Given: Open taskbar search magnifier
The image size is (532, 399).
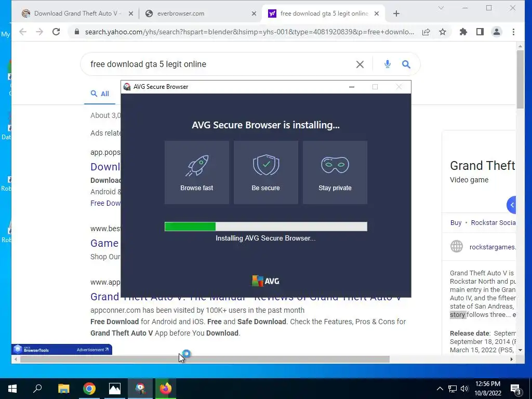Looking at the screenshot, I should pyautogui.click(x=37, y=389).
